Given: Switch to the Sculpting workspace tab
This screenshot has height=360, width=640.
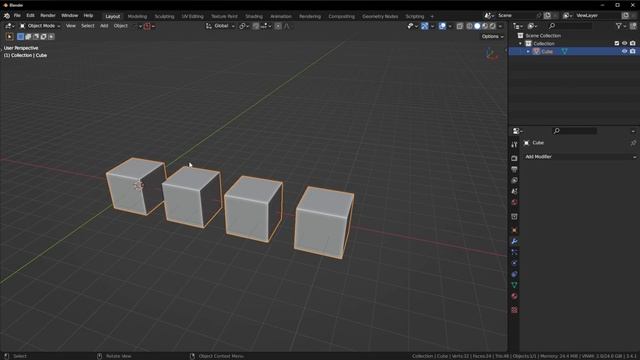Looking at the screenshot, I should click(x=164, y=16).
